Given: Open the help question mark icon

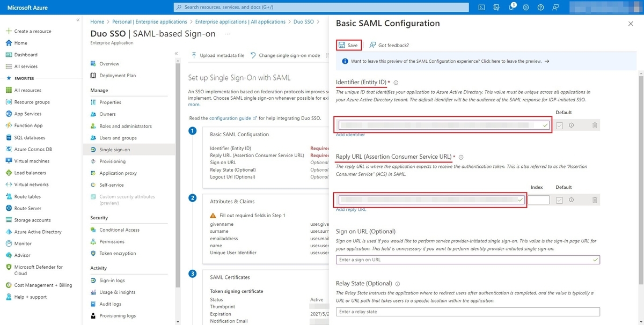Looking at the screenshot, I should [x=540, y=8].
